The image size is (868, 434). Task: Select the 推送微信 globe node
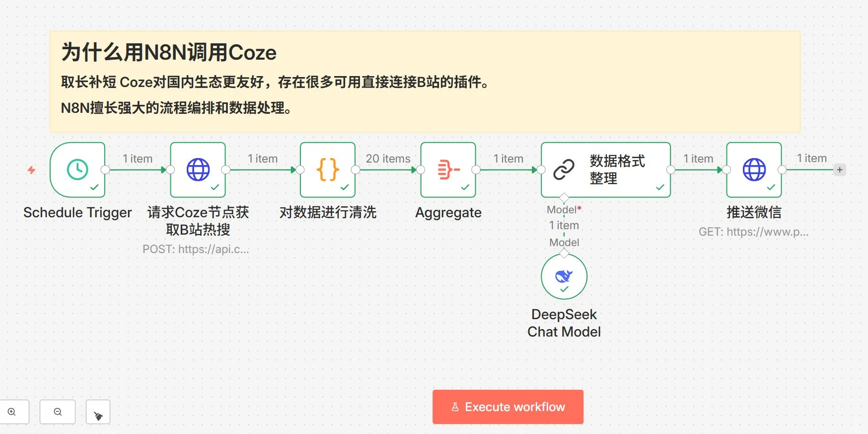pyautogui.click(x=754, y=170)
